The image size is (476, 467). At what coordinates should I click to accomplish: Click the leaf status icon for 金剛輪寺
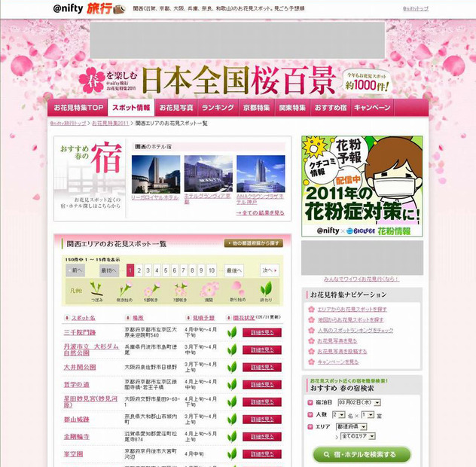(x=232, y=437)
